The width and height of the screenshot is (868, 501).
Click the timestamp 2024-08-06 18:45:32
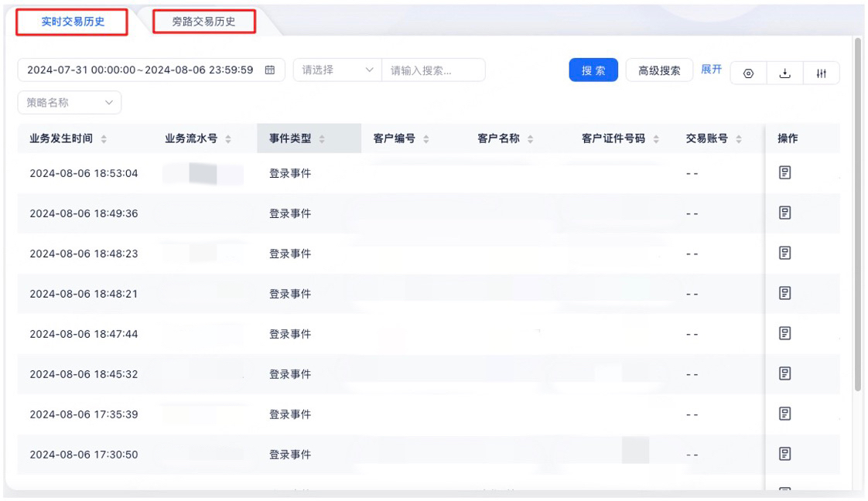click(84, 374)
